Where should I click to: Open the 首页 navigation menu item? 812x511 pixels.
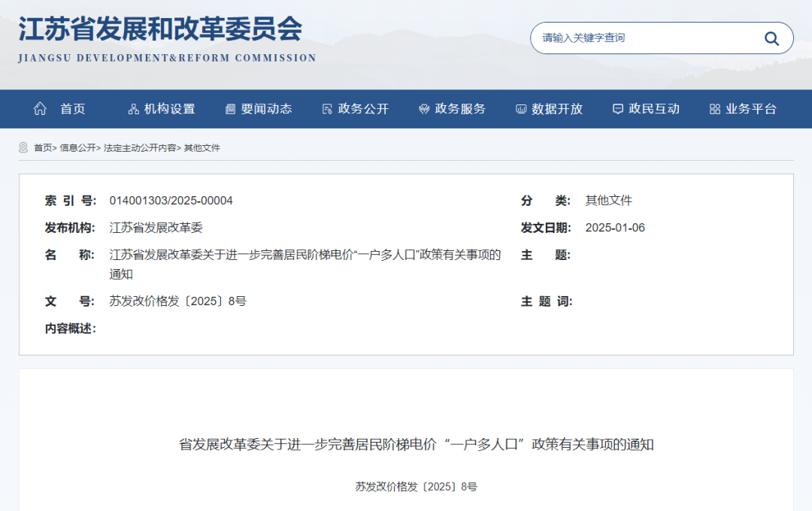point(73,109)
